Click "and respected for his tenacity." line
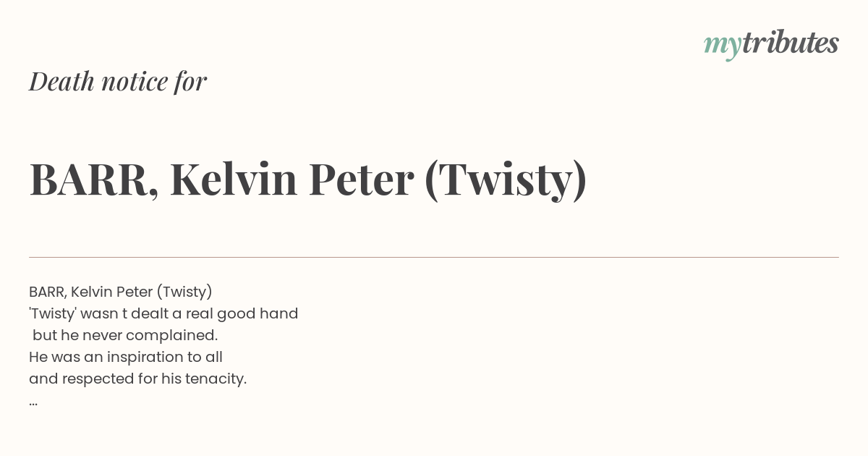 coord(138,379)
